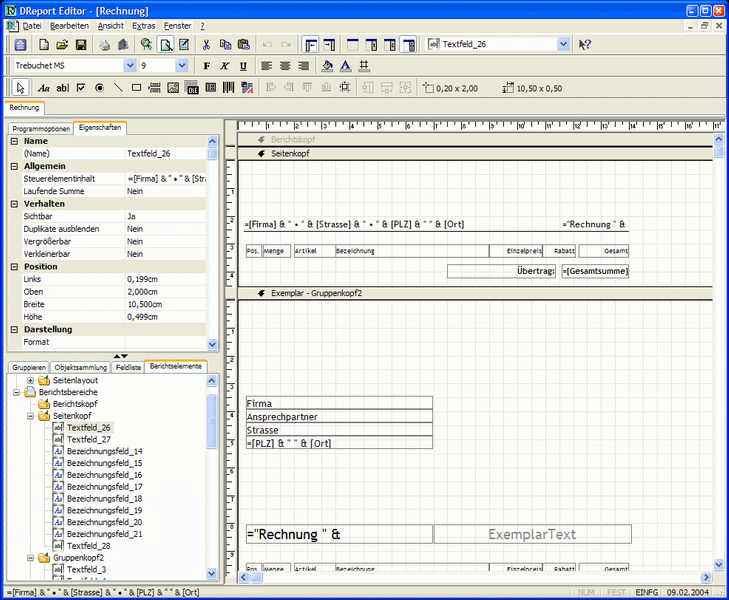Collapse the Name property group

click(x=14, y=141)
